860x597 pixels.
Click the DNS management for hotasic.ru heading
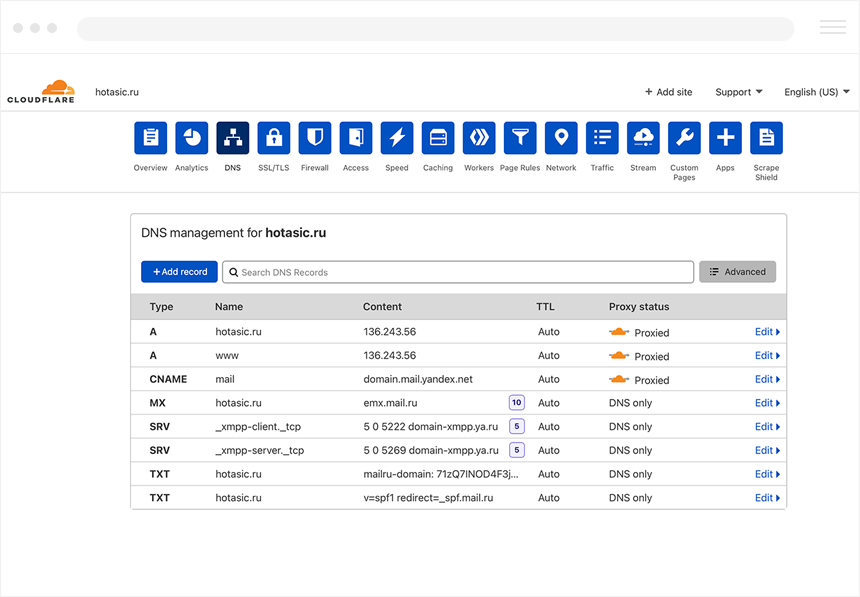click(x=234, y=233)
